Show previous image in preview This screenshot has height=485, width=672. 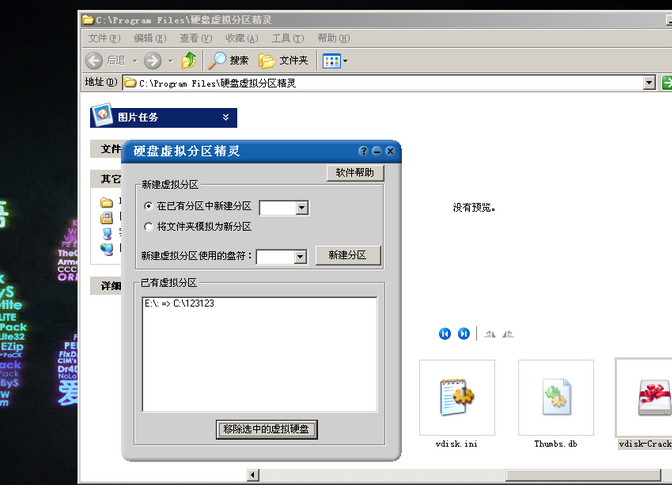coord(445,334)
